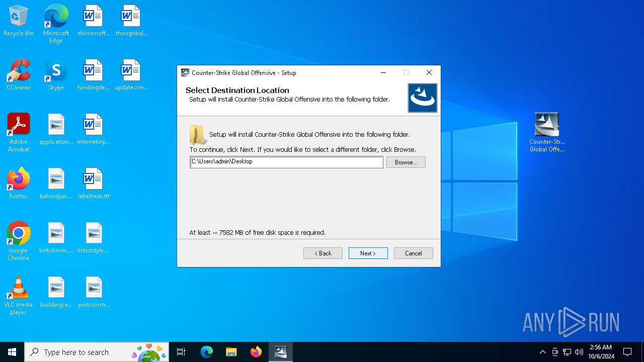
Task: Open the Google Chrome desktop shortcut
Action: 19,241
